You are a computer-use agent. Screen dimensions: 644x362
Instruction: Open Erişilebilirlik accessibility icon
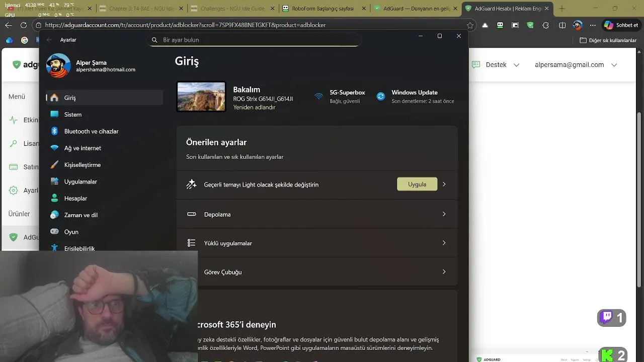click(54, 248)
